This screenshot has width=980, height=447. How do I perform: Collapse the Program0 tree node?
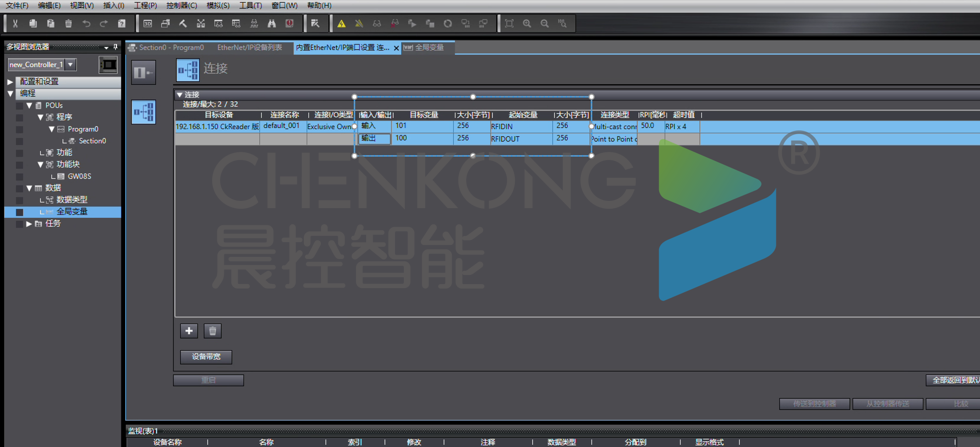(x=51, y=129)
